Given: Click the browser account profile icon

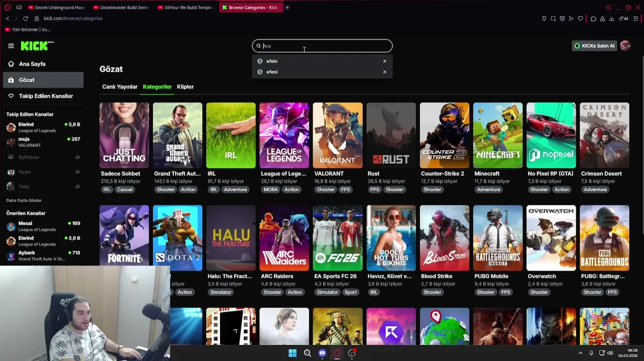Looking at the screenshot, I should 602,19.
